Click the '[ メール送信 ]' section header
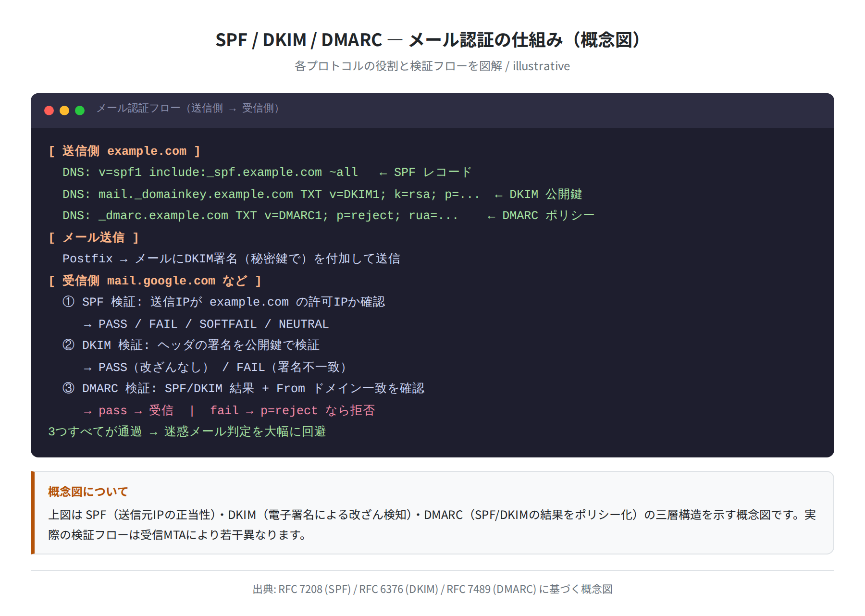The height and width of the screenshot is (616, 865). (94, 237)
